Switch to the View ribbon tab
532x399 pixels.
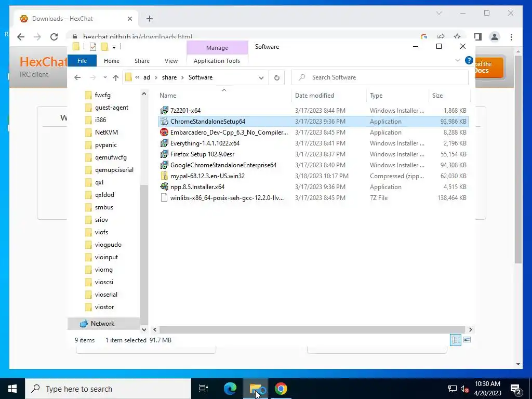point(171,61)
